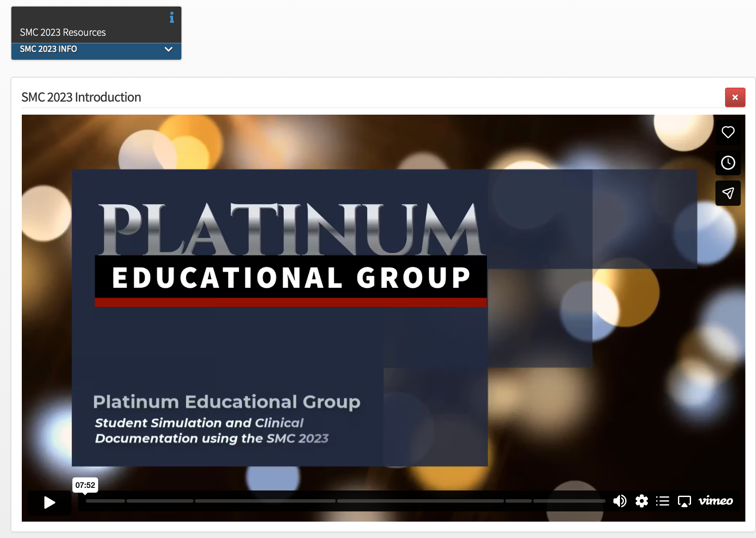Viewport: 756px width, 538px height.
Task: Seek to the first chapter segment of progress bar
Action: coord(106,501)
